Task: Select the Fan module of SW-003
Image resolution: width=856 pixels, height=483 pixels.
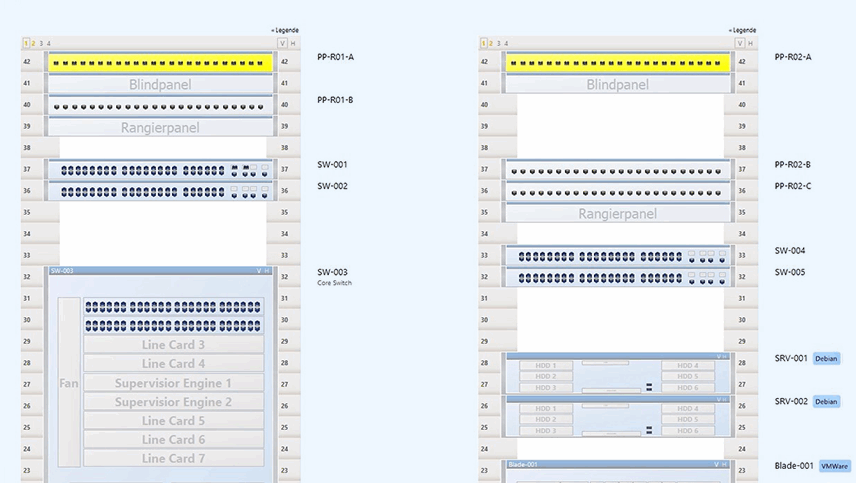Action: point(69,383)
